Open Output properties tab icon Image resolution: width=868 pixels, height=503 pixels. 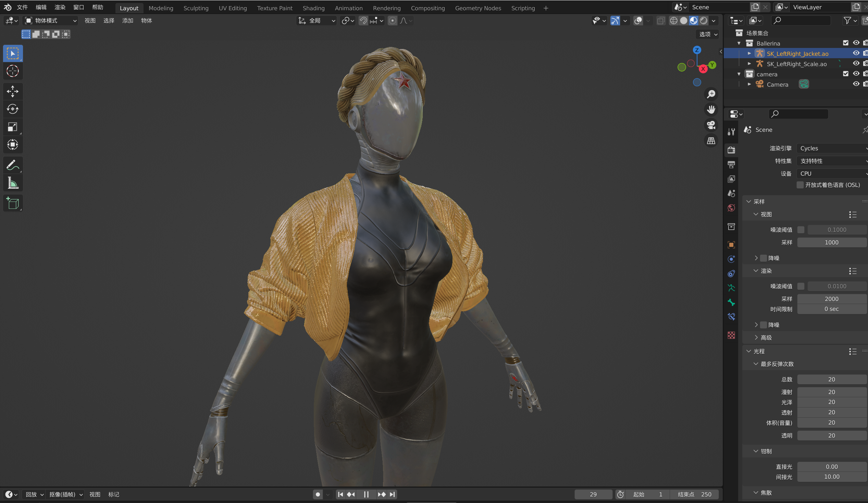coord(731,165)
